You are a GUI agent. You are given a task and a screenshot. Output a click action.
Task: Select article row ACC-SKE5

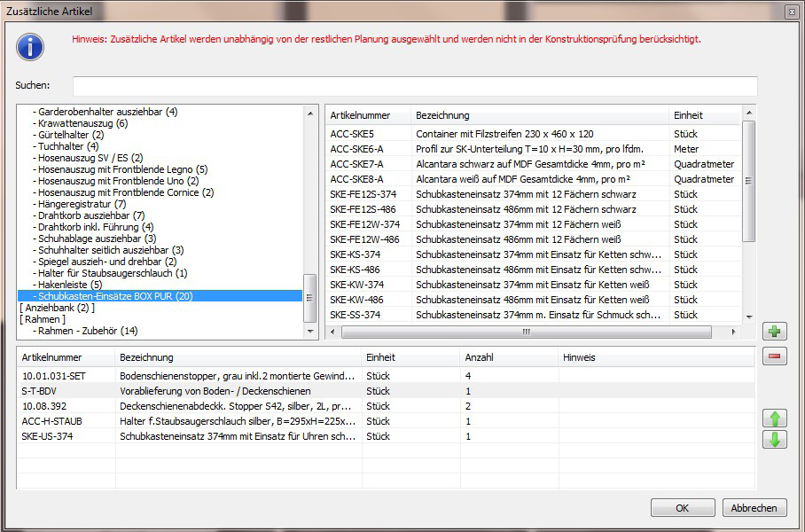351,134
